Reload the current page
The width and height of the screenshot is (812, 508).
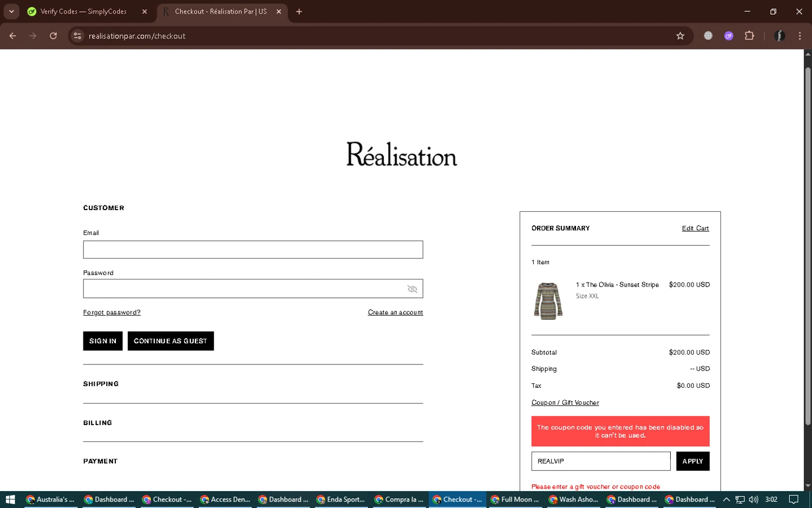(x=53, y=36)
